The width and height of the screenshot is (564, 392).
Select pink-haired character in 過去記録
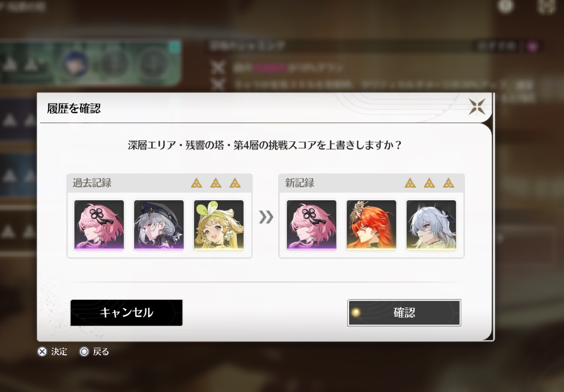[99, 225]
